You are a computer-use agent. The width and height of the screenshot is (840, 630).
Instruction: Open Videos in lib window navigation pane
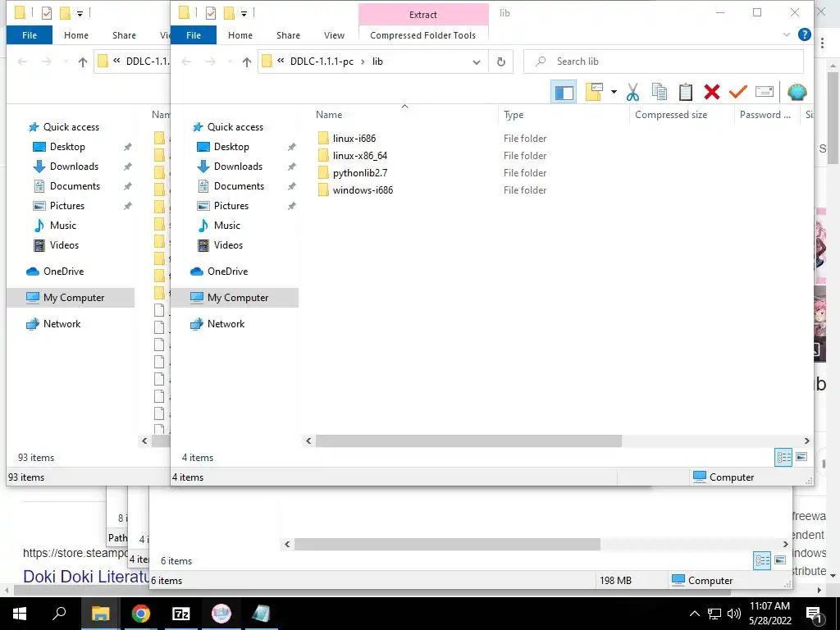(228, 244)
